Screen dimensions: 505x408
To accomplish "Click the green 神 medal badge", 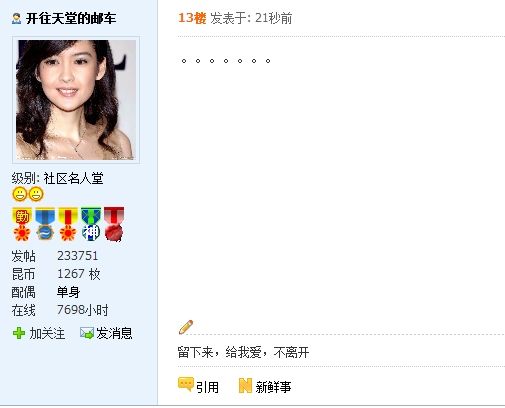I will [x=91, y=224].
